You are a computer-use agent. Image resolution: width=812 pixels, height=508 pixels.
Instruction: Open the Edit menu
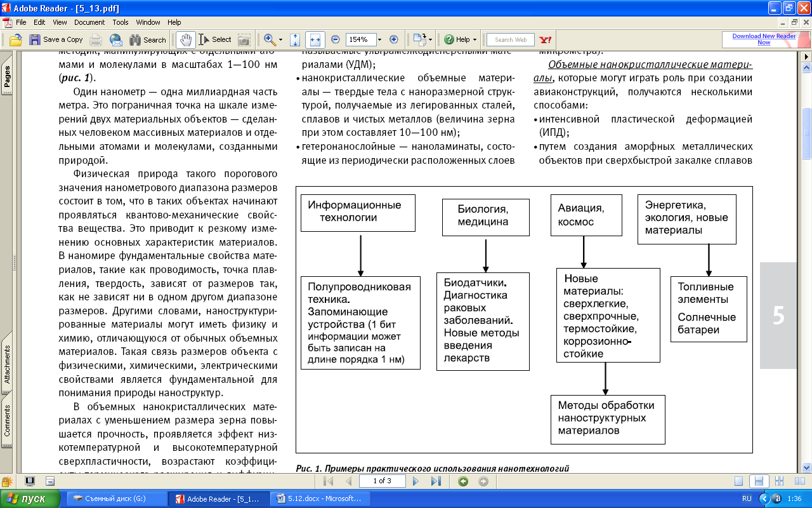click(x=39, y=22)
